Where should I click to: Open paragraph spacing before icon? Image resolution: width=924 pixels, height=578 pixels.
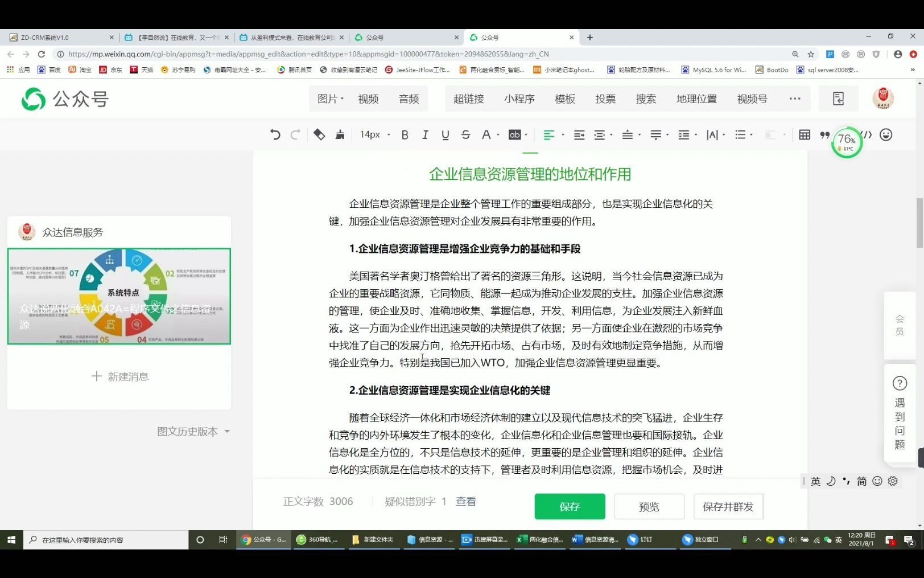[627, 135]
